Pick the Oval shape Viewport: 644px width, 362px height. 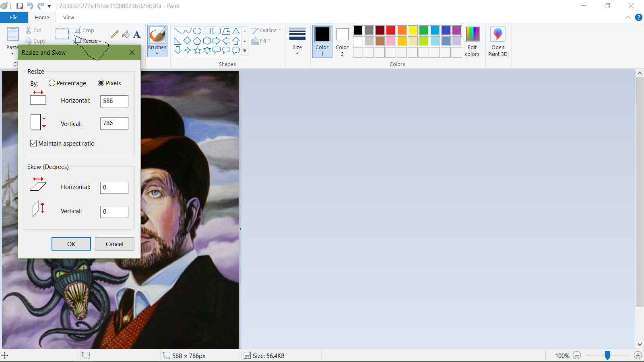coord(197,31)
